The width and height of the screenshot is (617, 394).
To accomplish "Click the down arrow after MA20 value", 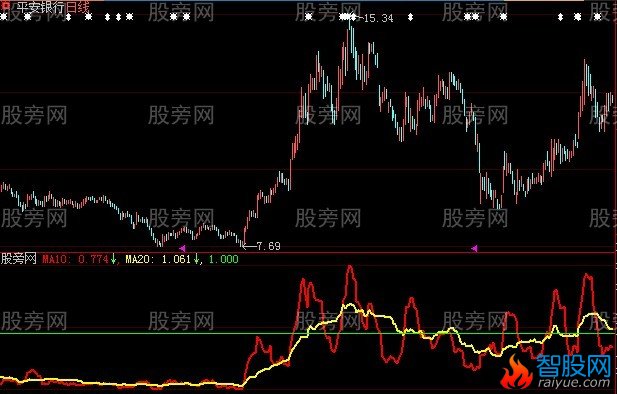I will click(196, 259).
